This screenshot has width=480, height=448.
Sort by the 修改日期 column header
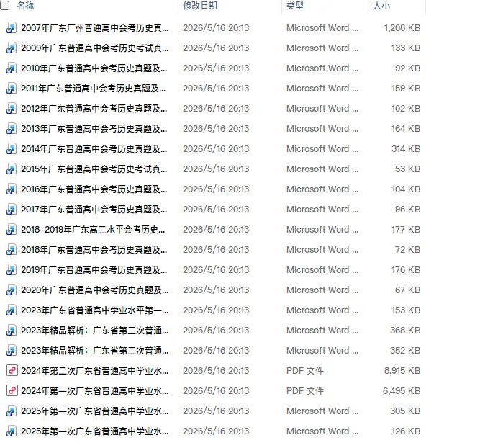[x=200, y=6]
